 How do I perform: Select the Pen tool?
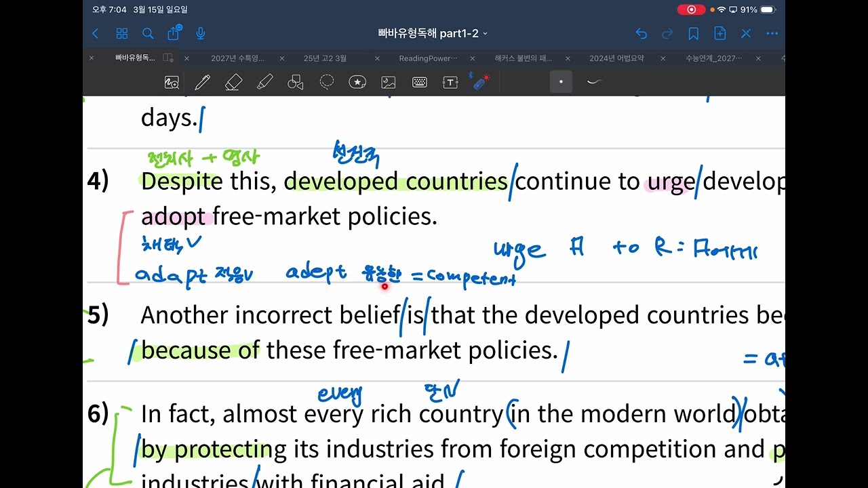click(202, 82)
